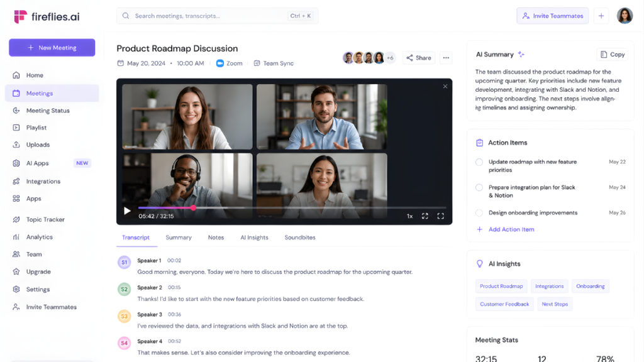Enter fullscreen video mode
The height and width of the screenshot is (362, 644).
click(440, 216)
